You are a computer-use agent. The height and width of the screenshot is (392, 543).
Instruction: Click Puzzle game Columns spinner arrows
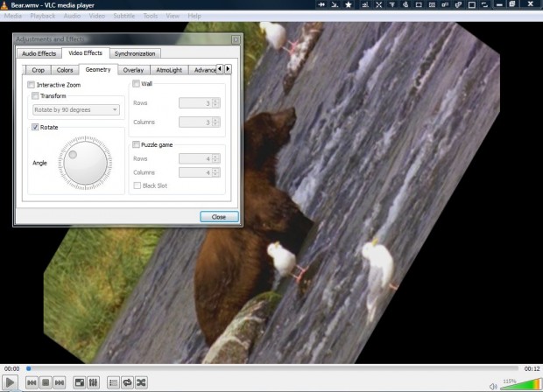tap(215, 172)
